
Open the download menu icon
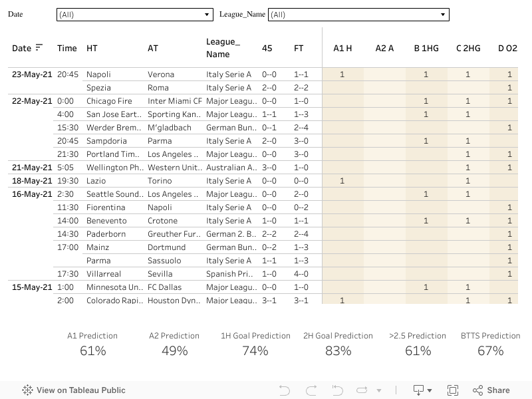tap(419, 390)
